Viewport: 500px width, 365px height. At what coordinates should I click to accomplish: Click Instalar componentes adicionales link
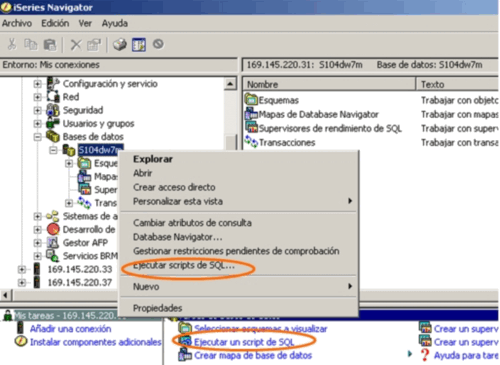[x=95, y=342]
